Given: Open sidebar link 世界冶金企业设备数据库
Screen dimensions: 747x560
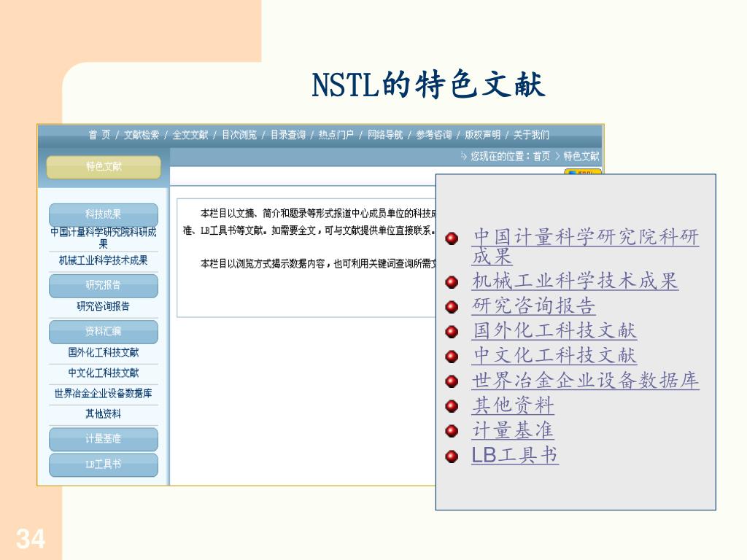Looking at the screenshot, I should [104, 393].
